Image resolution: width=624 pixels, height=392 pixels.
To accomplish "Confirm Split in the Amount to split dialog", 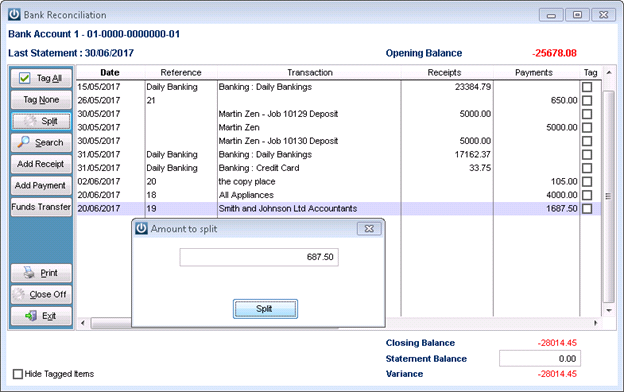I will pos(265,309).
